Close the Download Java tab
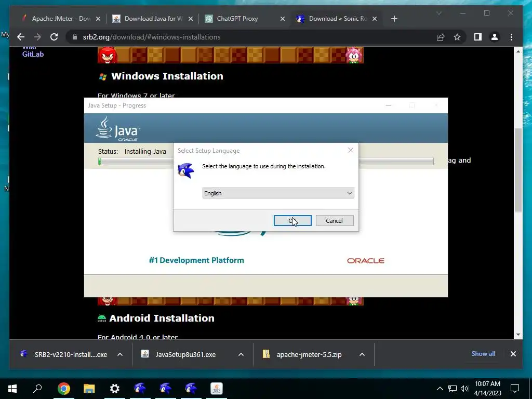Viewport: 532px width, 399px height. click(x=190, y=19)
